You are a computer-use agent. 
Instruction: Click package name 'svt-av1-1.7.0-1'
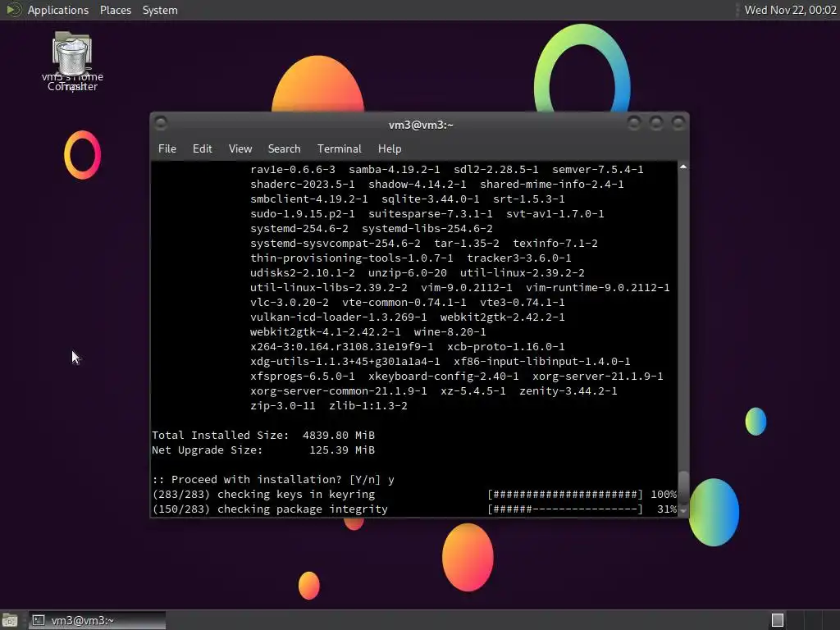555,214
